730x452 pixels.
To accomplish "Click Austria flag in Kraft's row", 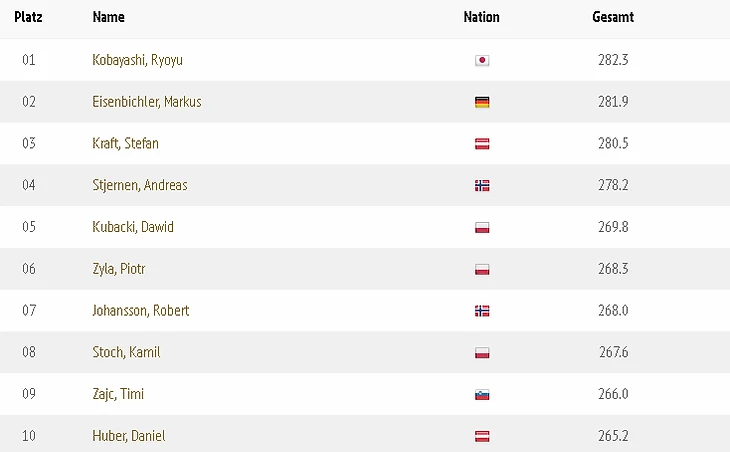I will [482, 144].
